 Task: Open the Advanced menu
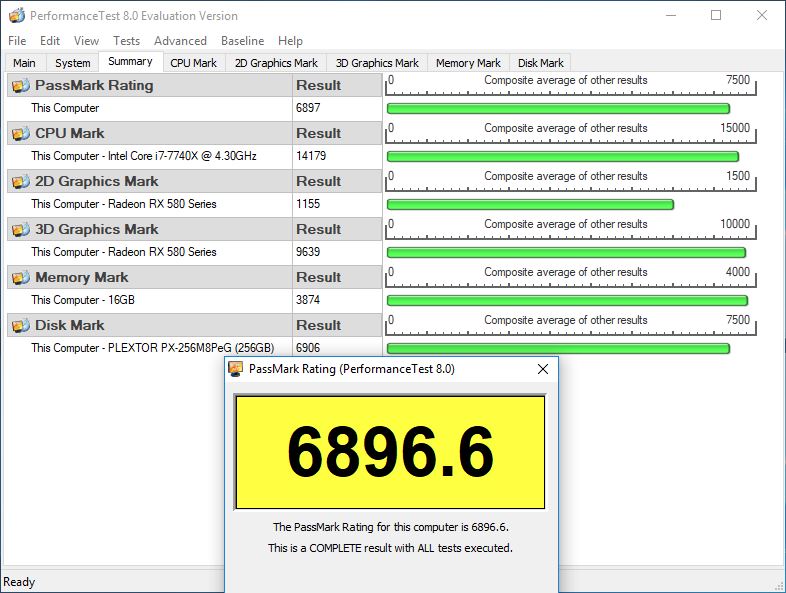tap(180, 41)
